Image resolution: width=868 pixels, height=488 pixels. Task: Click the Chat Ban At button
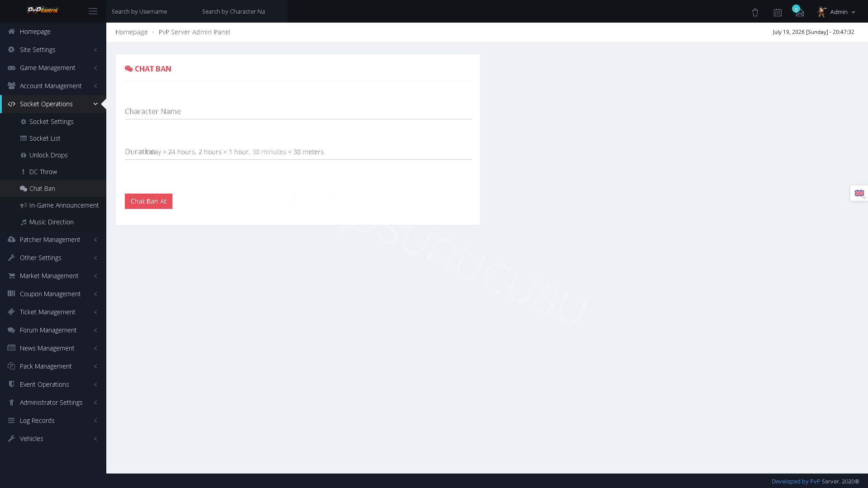click(148, 201)
